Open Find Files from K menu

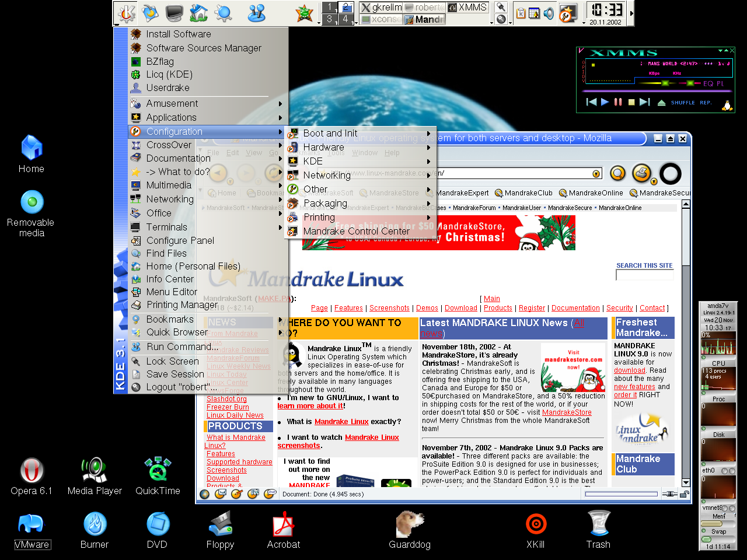(x=208, y=253)
